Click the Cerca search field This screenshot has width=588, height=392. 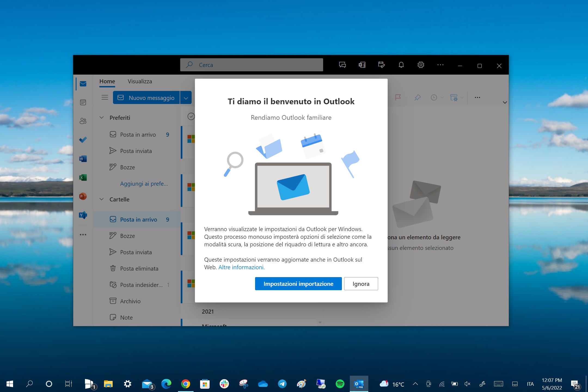pyautogui.click(x=252, y=65)
